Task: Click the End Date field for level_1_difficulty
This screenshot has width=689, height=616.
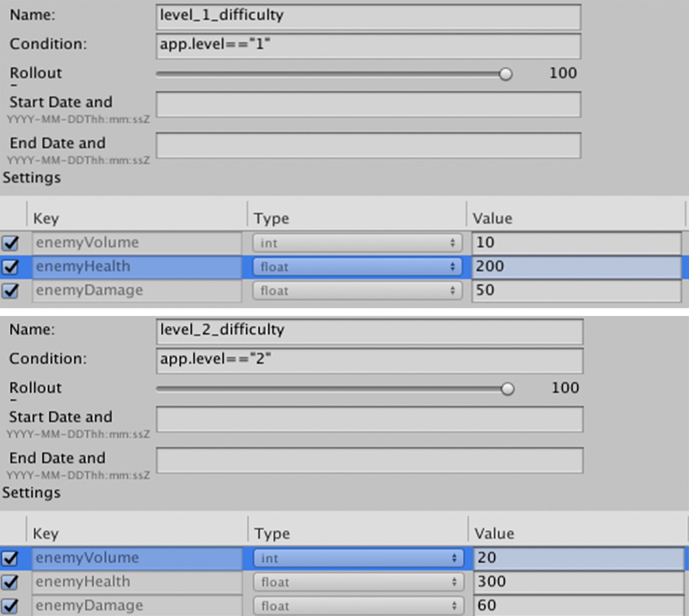Action: click(x=369, y=145)
